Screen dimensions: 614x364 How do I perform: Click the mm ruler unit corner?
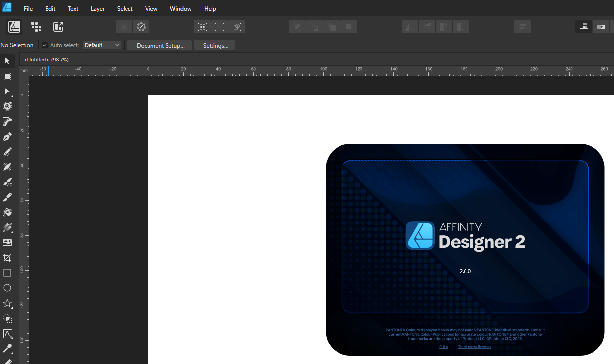(x=24, y=71)
